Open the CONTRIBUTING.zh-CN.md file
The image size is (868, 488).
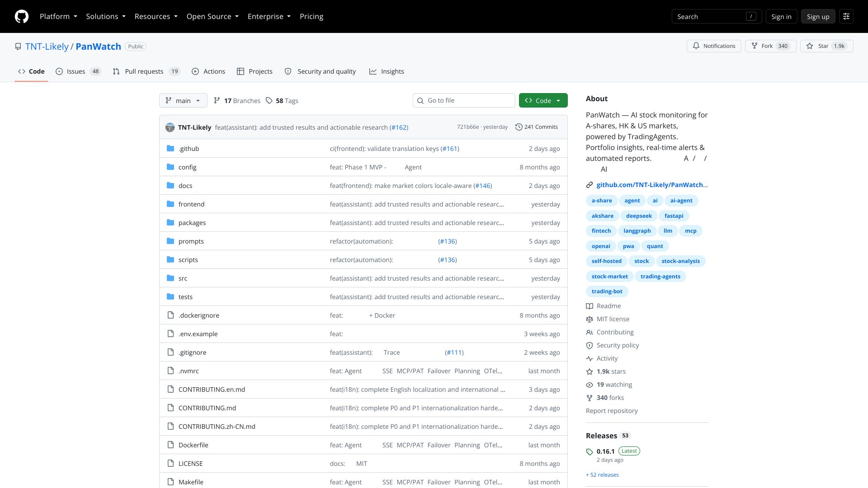217,427
